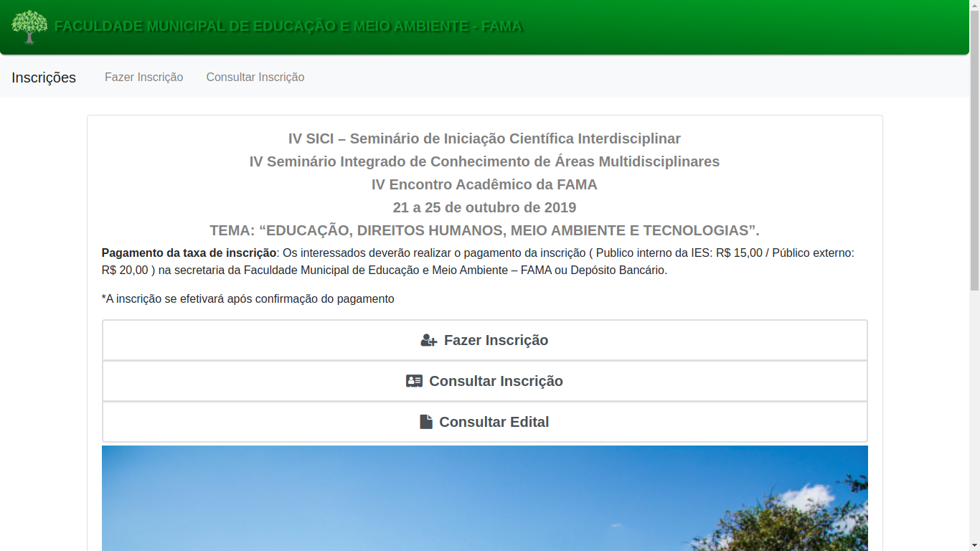
Task: Click the Faculdade Municipal header title text
Action: pyautogui.click(x=288, y=27)
